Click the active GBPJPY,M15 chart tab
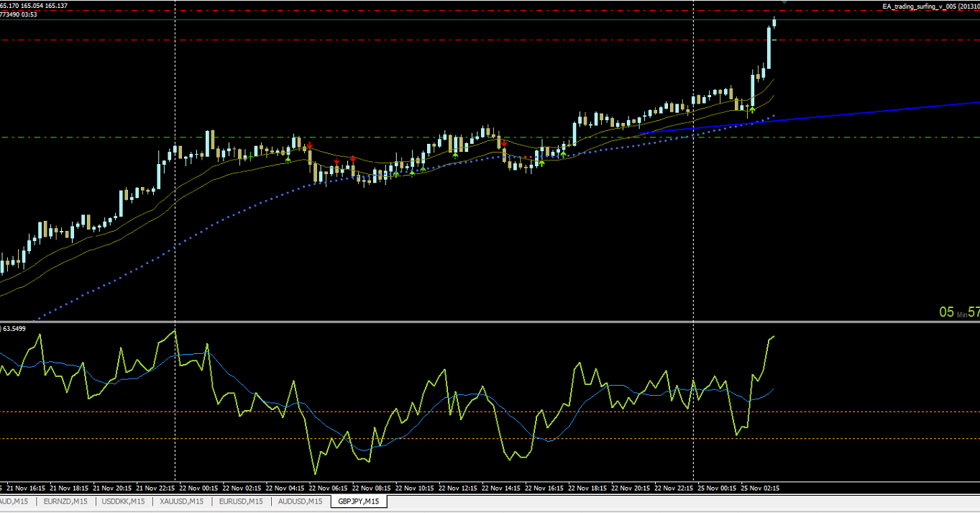The width and height of the screenshot is (980, 513). point(358,501)
